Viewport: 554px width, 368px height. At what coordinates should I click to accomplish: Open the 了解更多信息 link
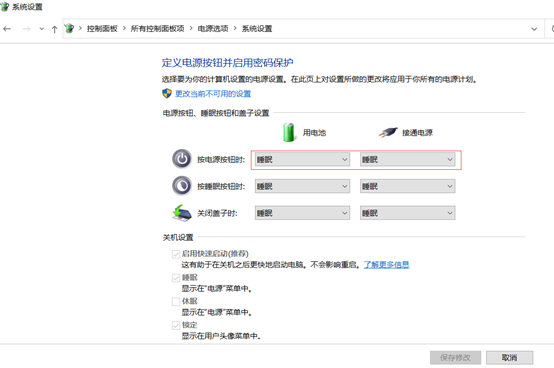[387, 265]
